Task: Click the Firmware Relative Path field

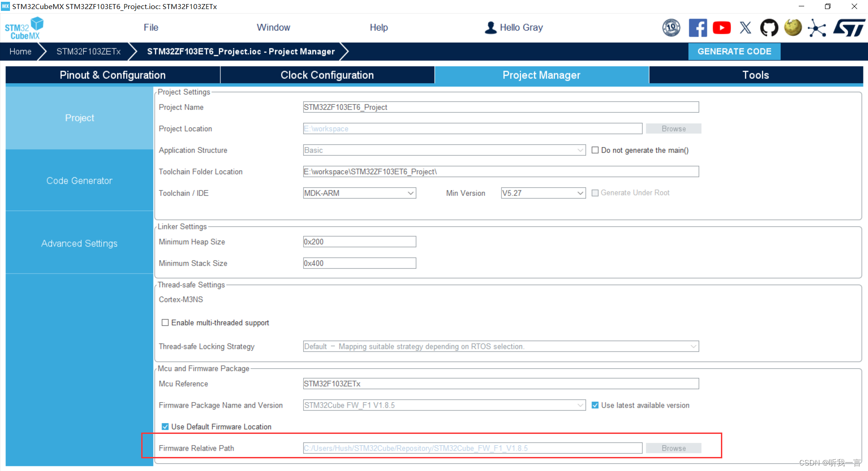Action: coord(472,448)
